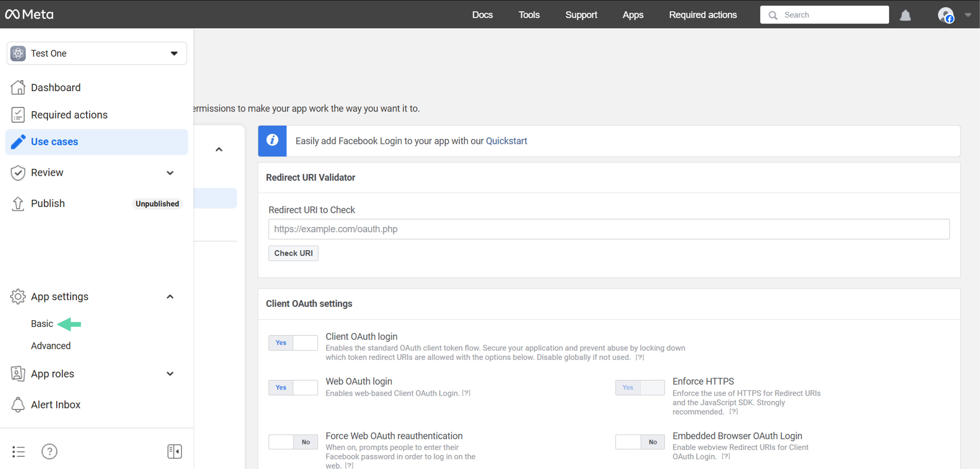Image resolution: width=980 pixels, height=469 pixels.
Task: Toggle Client OAuth login switch
Action: [x=293, y=343]
